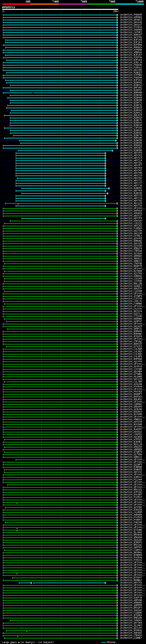Click the orange ~40% identity legend segment
This screenshot has width=146, height=644.
pos(45,4)
